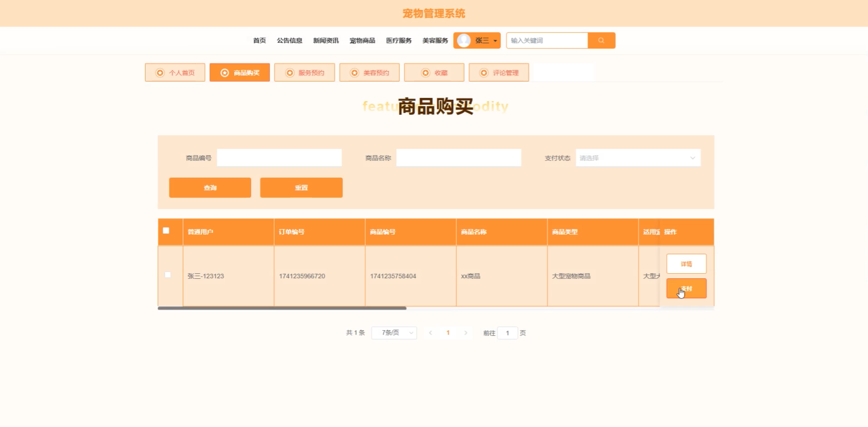Open 新闻资讯 in the top navigation

pos(326,40)
